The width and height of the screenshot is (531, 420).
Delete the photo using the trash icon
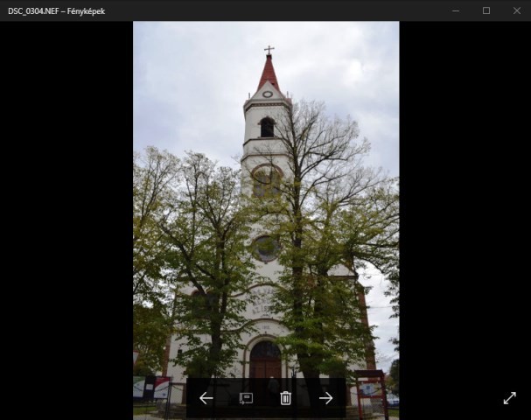[x=285, y=398]
